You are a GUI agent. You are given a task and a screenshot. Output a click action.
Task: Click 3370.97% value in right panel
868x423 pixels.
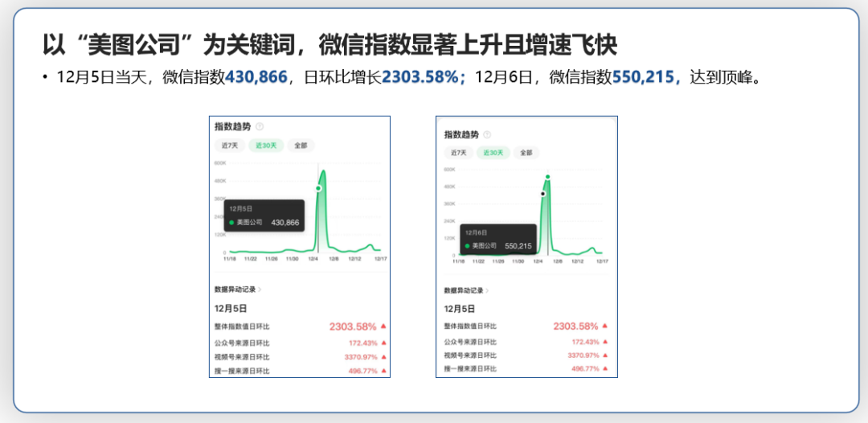[x=583, y=355]
